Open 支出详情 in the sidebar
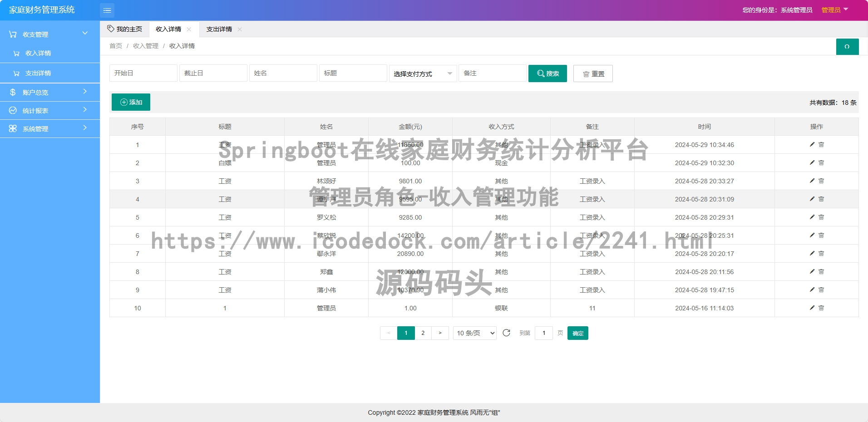The height and width of the screenshot is (422, 868). pos(50,73)
